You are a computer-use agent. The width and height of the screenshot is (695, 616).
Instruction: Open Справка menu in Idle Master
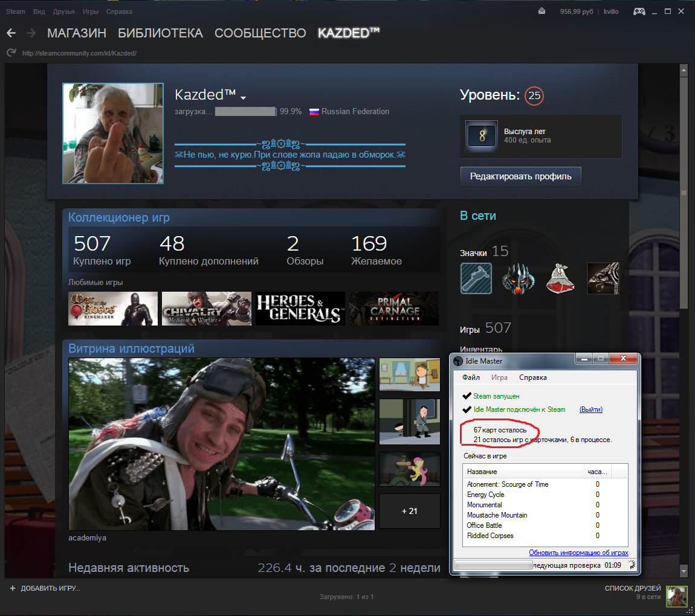(533, 377)
